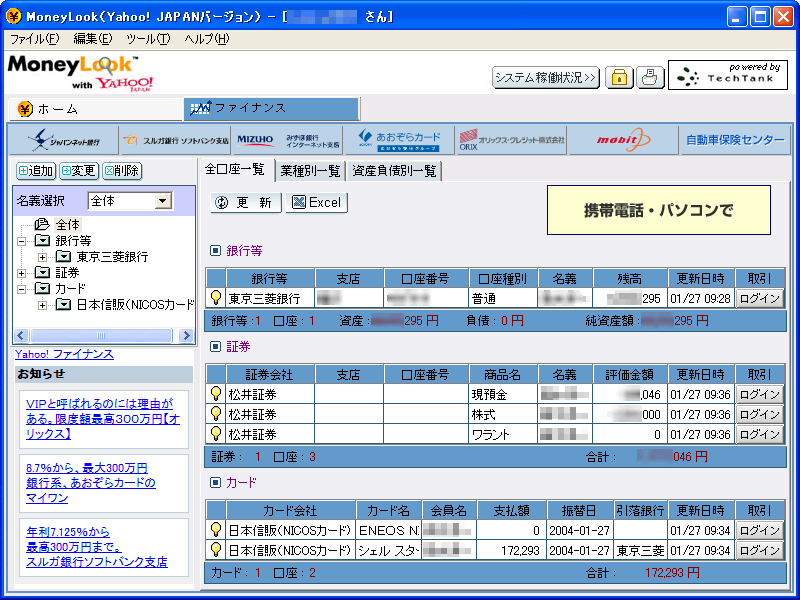Click the application yen icon in title bar
Viewport: 800px width, 600px height.
pos(14,16)
